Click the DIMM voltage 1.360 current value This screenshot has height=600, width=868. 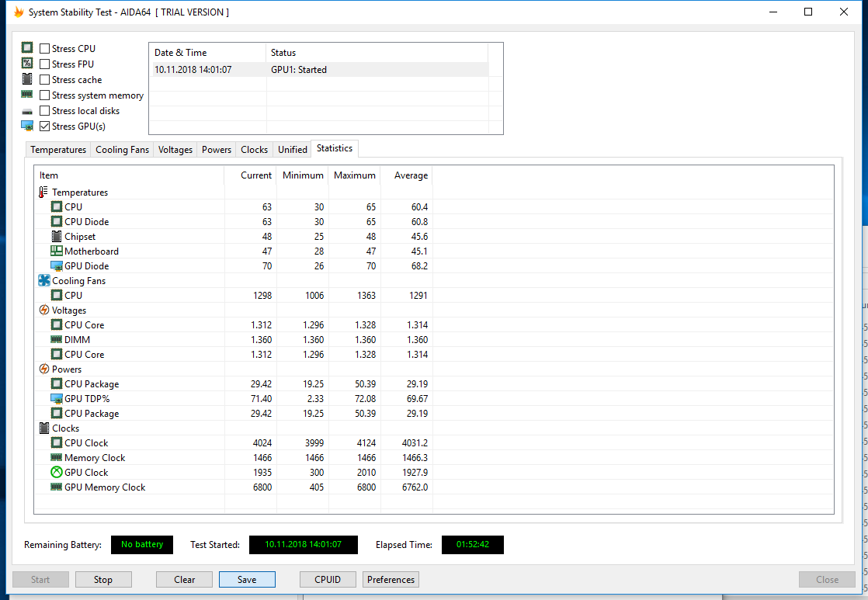[262, 339]
